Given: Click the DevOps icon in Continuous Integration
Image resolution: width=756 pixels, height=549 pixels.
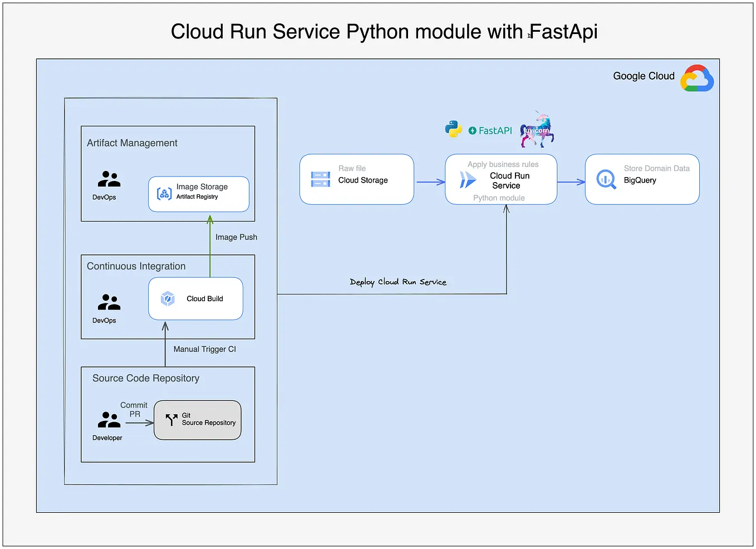Looking at the screenshot, I should click(x=108, y=303).
